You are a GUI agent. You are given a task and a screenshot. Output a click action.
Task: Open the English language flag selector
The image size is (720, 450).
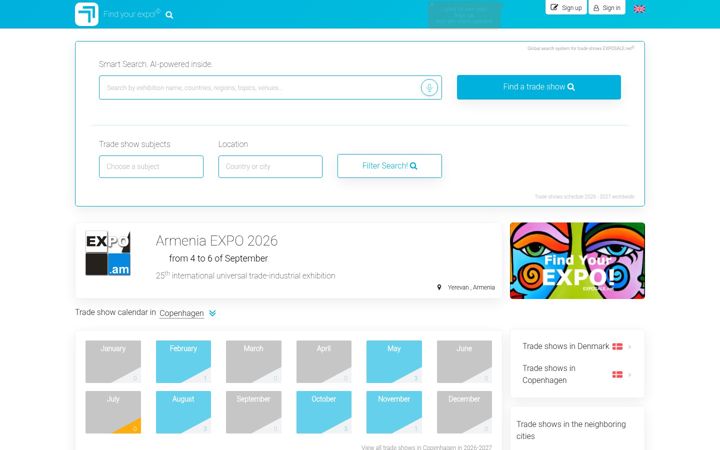point(639,8)
